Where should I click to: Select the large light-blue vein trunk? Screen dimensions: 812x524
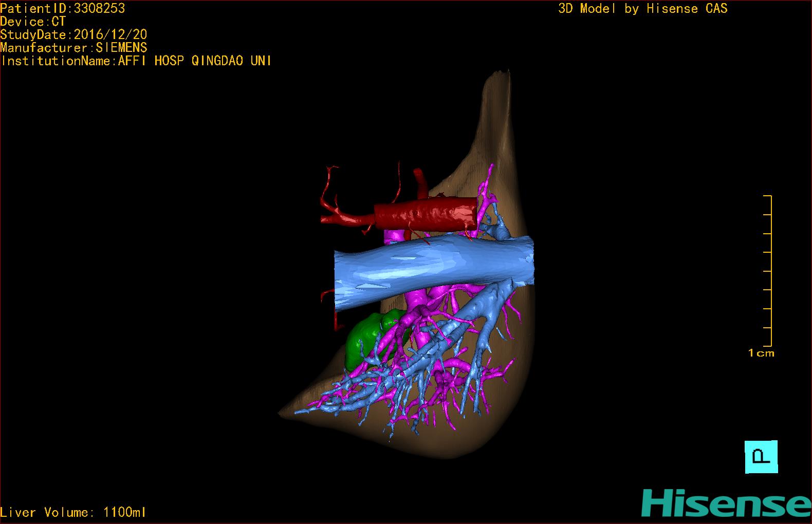coord(434,270)
